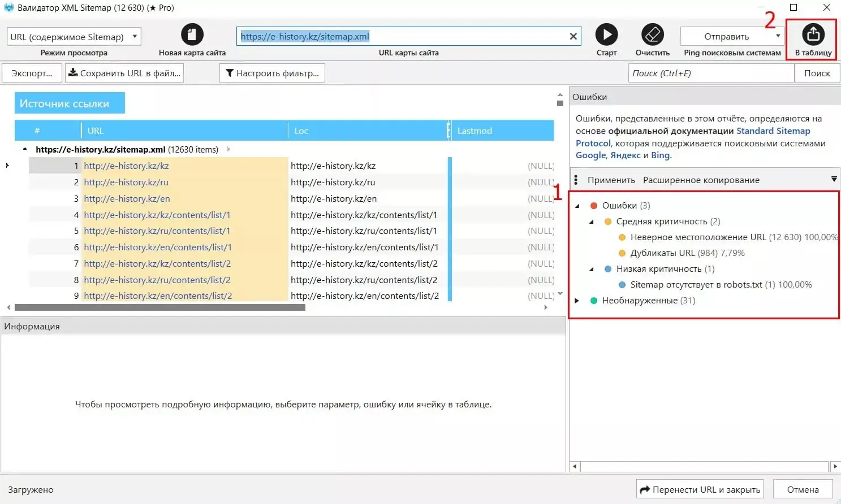This screenshot has width=841, height=504.
Task: Maximize the Валидатор XML Sitemap window
Action: (x=793, y=7)
